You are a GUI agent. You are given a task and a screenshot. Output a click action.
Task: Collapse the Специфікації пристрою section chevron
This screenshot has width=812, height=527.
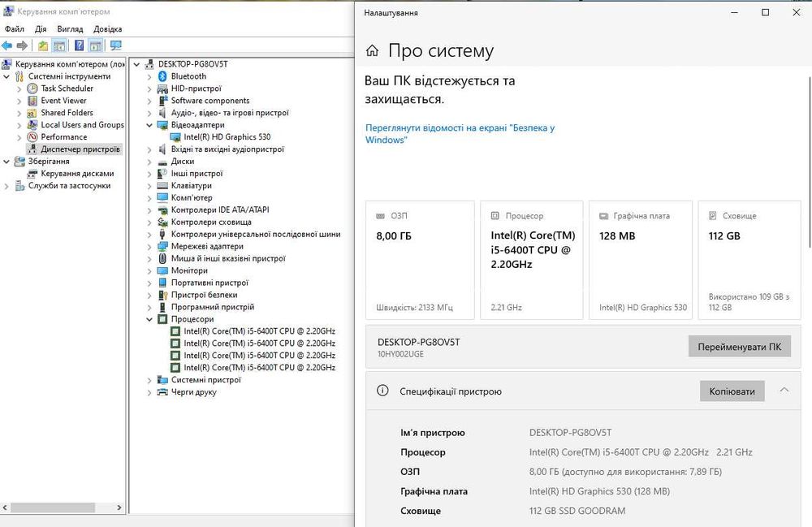pos(784,391)
